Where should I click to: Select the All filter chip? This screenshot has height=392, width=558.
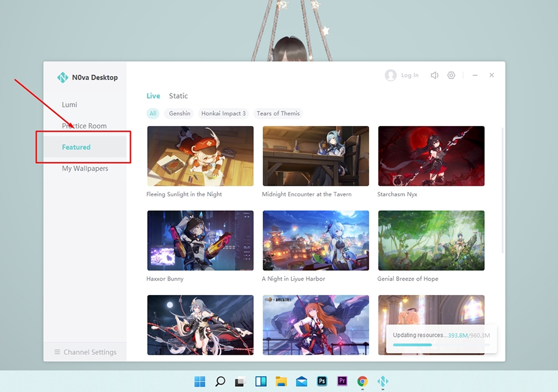click(153, 113)
